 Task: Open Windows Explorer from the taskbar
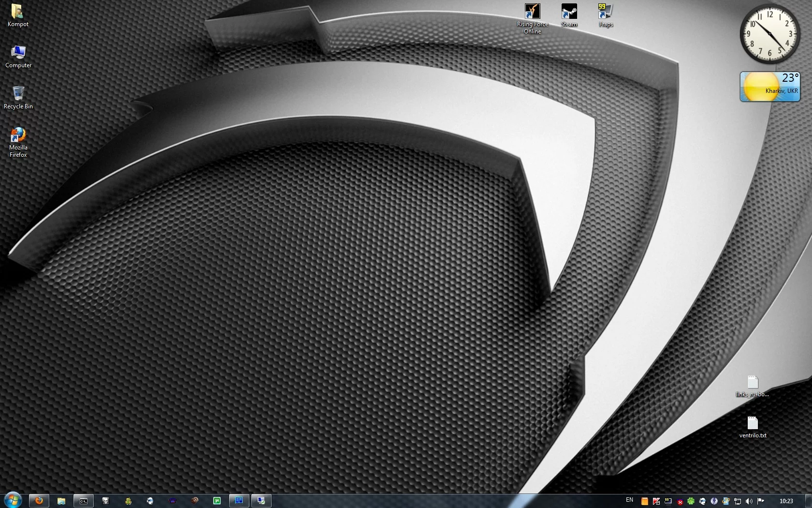[61, 501]
